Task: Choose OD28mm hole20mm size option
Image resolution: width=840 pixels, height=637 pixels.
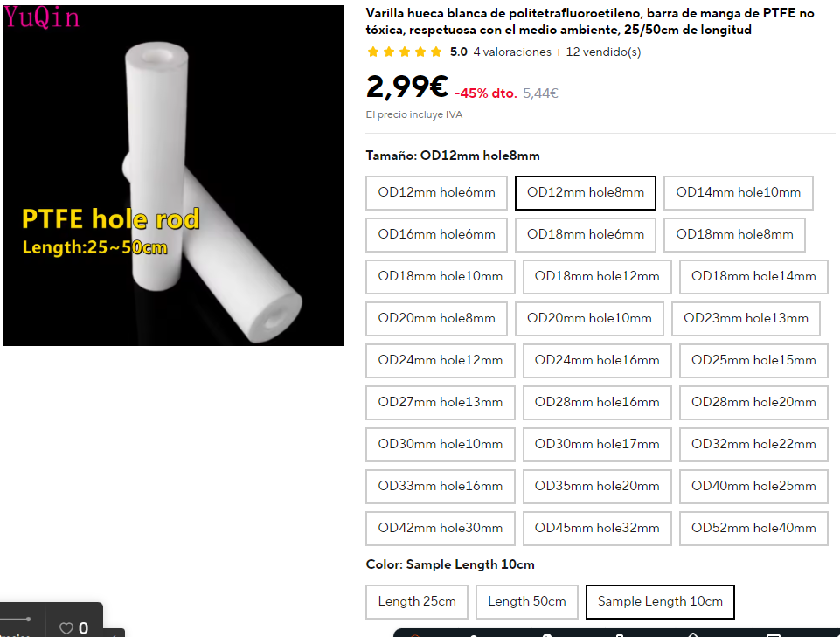Action: tap(753, 402)
